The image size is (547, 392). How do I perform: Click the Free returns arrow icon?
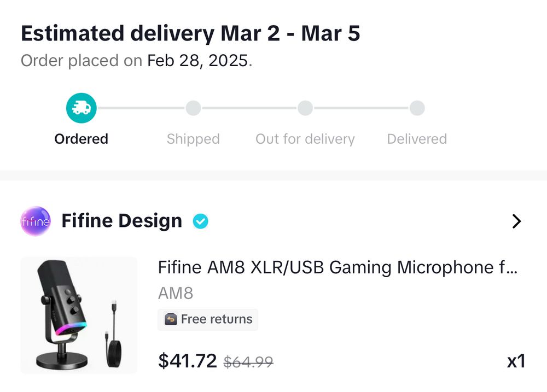click(171, 319)
